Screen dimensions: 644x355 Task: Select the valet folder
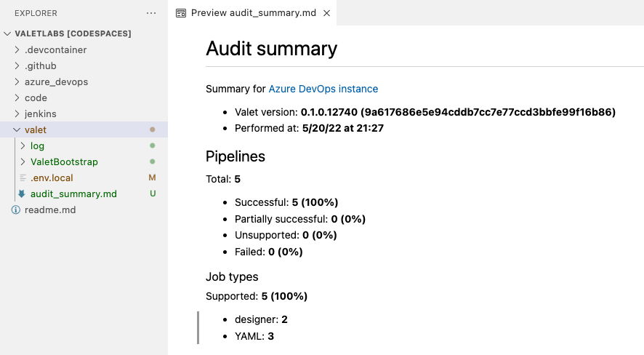84,129
